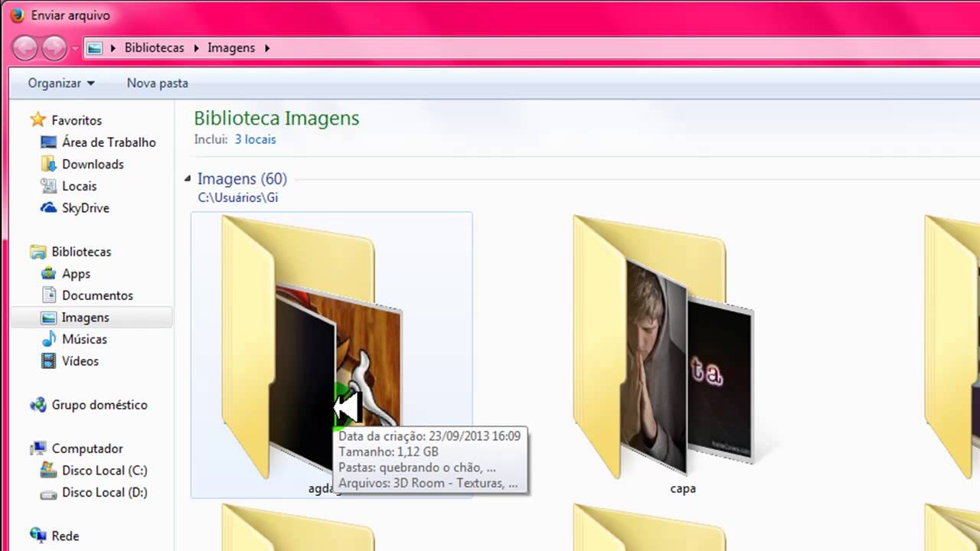980x551 pixels.
Task: Click the Favoritos star icon
Action: point(38,120)
